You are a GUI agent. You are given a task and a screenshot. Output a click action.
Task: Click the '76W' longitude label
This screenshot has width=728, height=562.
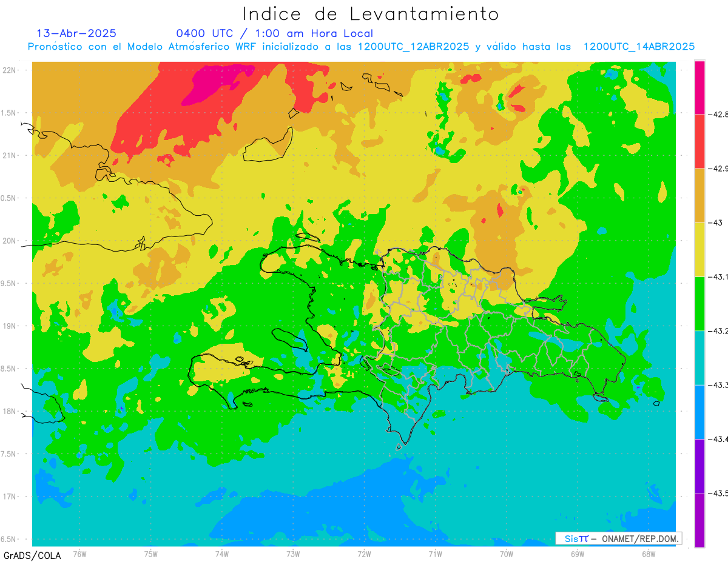79,554
